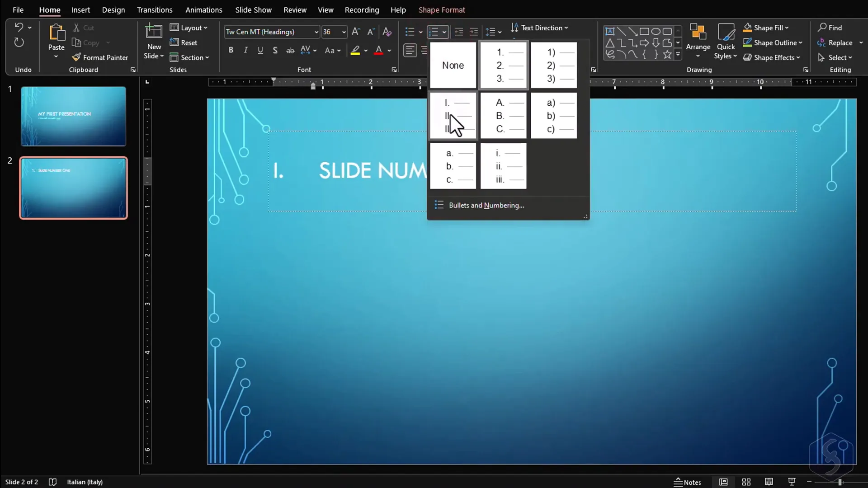Open the Design tab
The height and width of the screenshot is (488, 868).
[x=113, y=10]
